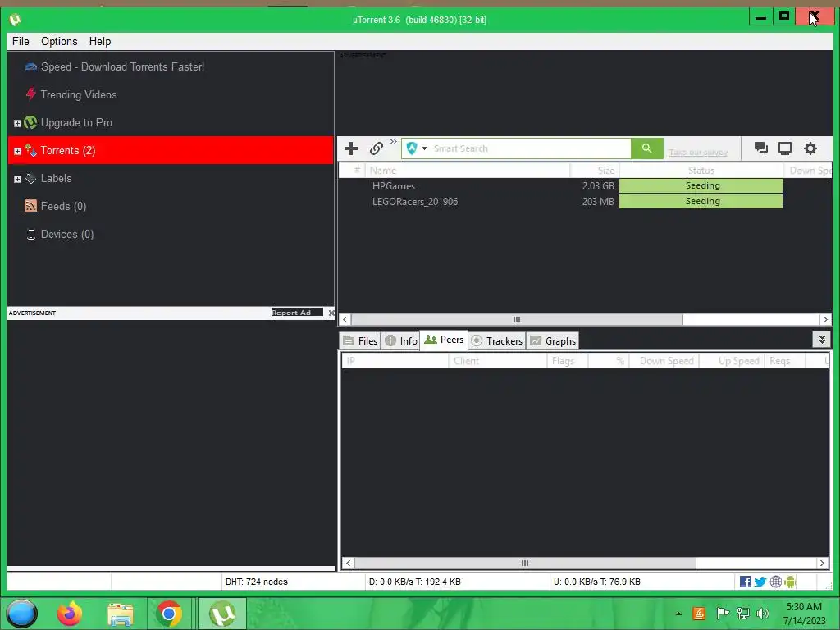Viewport: 840px width, 630px height.
Task: Click the Add Torrent plus icon
Action: click(x=351, y=148)
